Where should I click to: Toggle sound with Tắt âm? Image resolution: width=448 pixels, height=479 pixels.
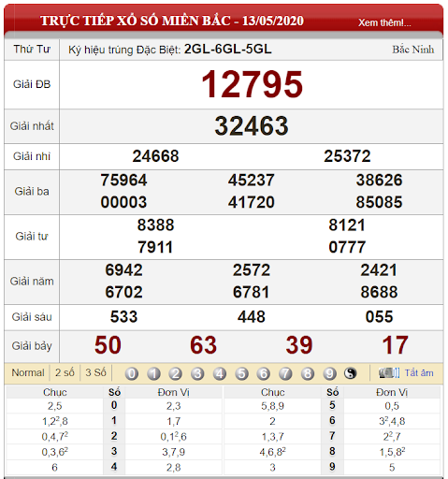point(419,373)
